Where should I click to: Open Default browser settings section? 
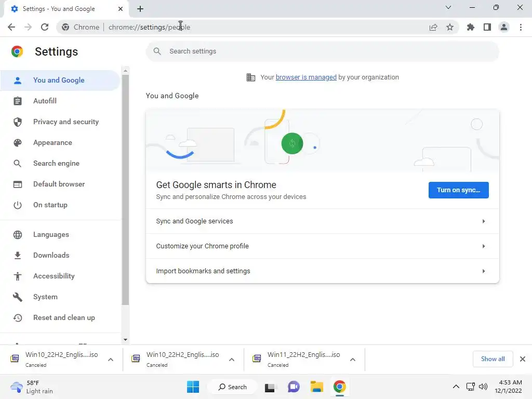click(60, 184)
